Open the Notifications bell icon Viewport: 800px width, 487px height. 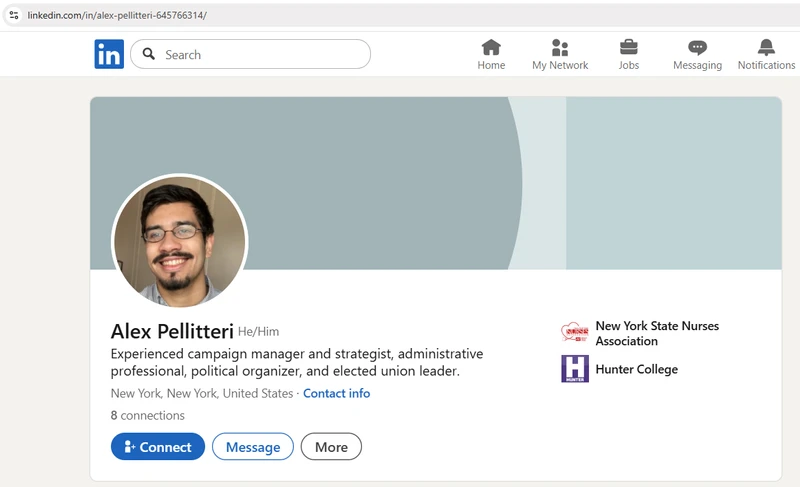(766, 47)
